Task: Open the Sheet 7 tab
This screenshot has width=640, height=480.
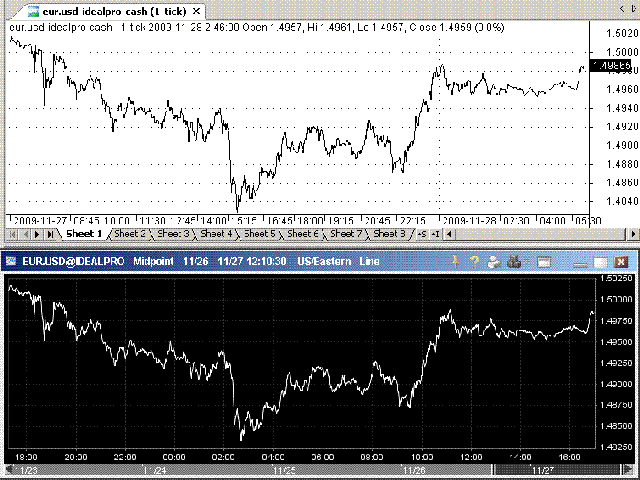Action: (x=346, y=234)
